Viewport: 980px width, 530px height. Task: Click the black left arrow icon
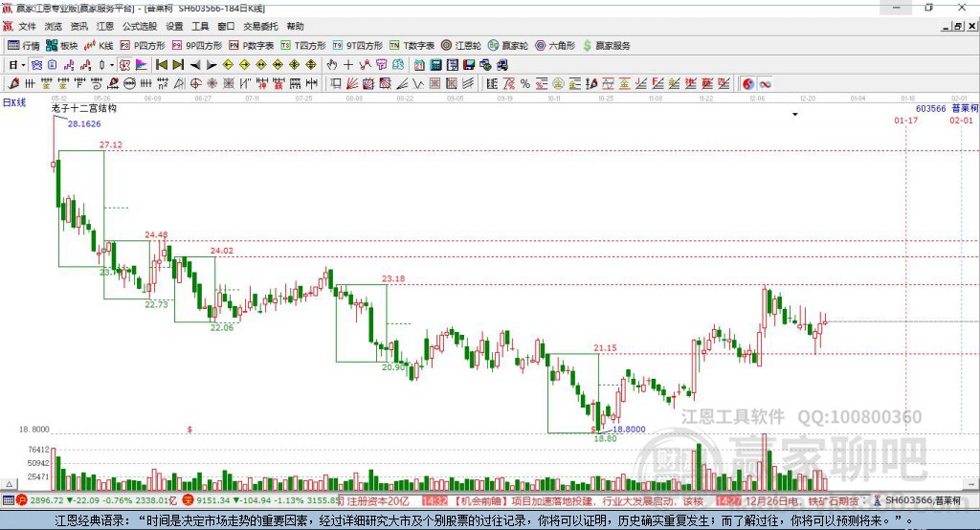(x=195, y=65)
